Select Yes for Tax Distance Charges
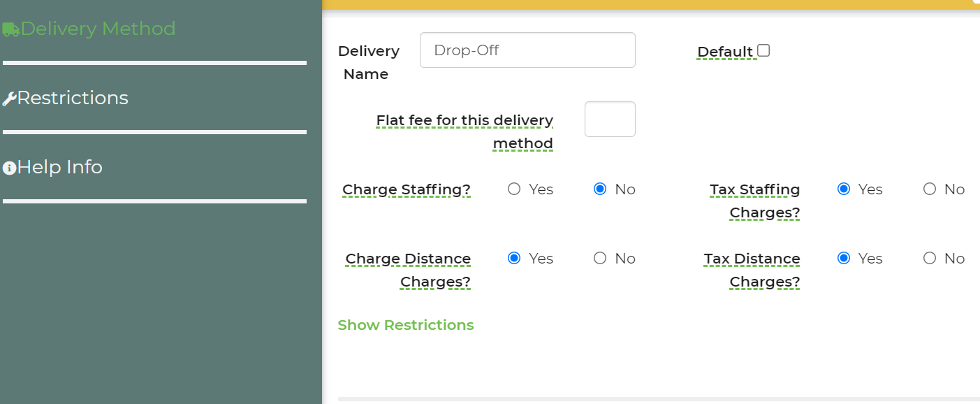 [x=844, y=258]
